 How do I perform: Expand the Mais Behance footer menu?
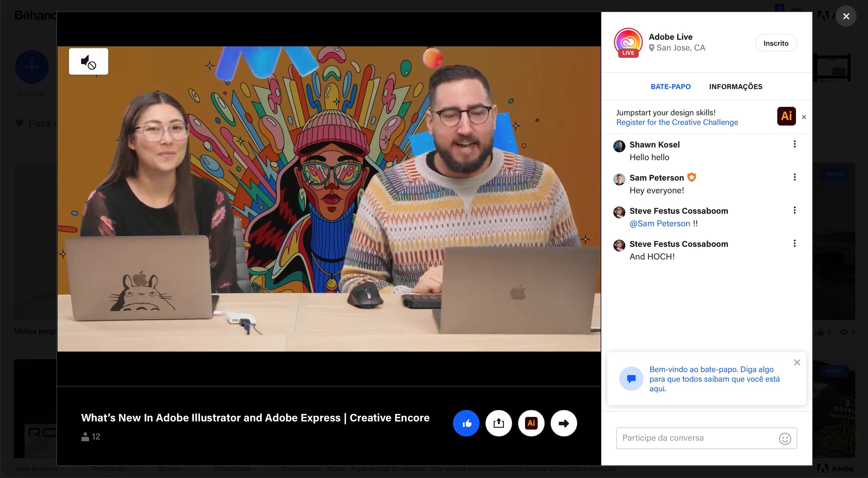coord(39,469)
